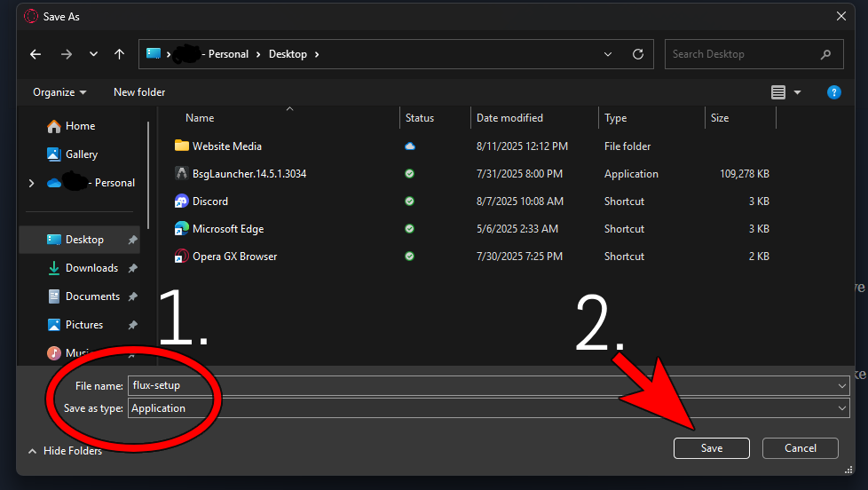This screenshot has width=868, height=490.
Task: Click the 109,278 KB size value
Action: (744, 174)
